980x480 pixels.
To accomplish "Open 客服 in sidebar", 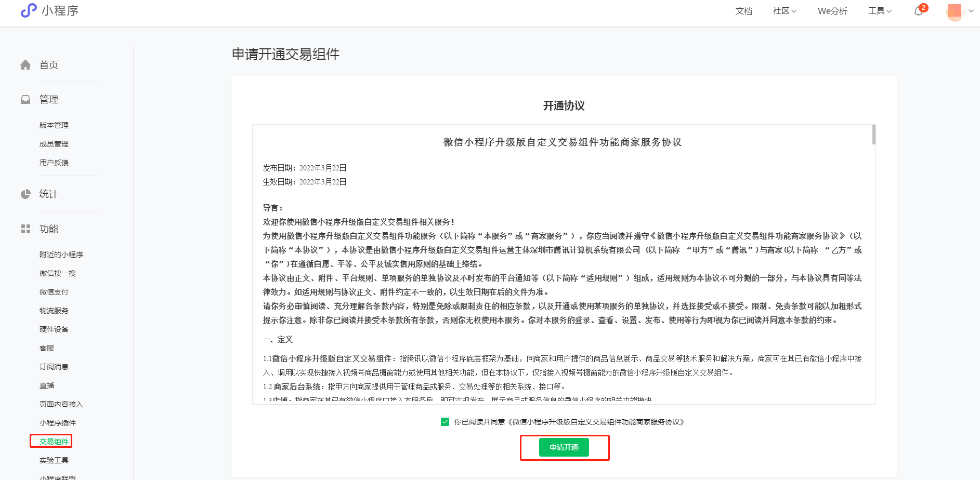I will point(47,348).
